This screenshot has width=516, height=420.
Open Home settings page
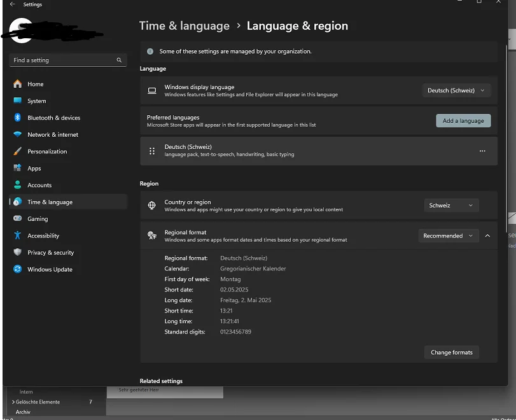(68, 84)
